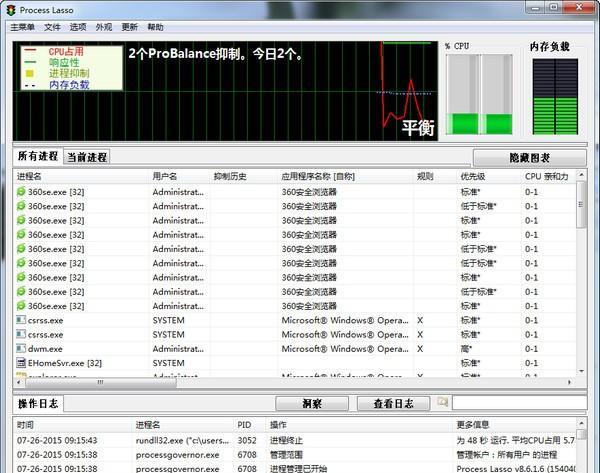Click the process list scroll-down arrow

pyautogui.click(x=581, y=371)
